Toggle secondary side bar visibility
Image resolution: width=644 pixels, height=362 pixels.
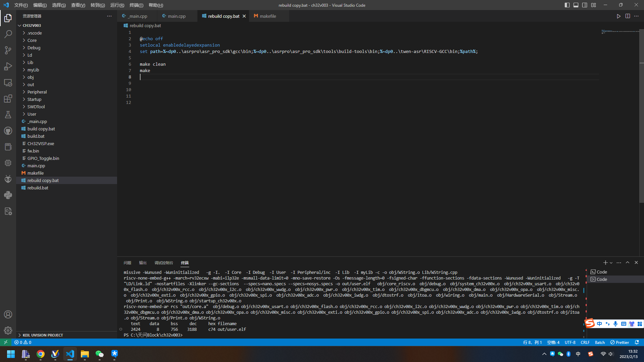pos(585,5)
